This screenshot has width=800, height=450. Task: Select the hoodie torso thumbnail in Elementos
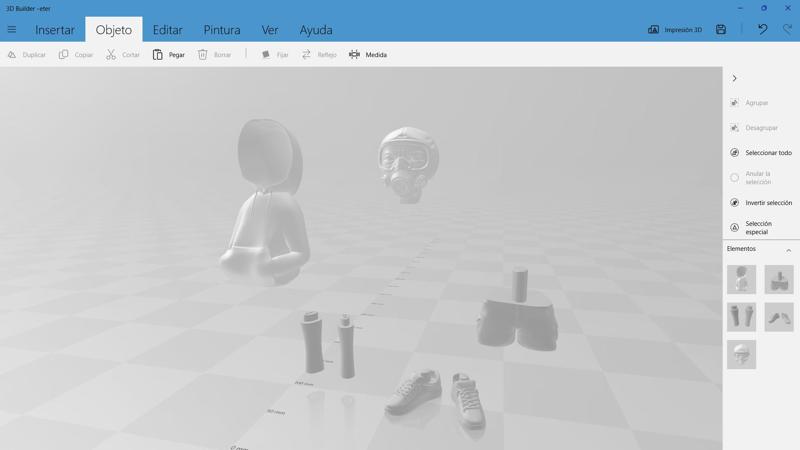pos(741,279)
